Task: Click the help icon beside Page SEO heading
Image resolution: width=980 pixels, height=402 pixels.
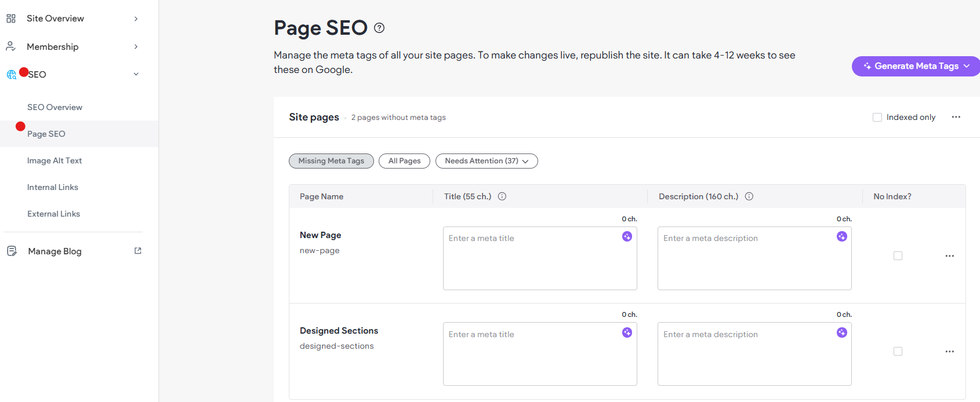Action: pos(379,28)
